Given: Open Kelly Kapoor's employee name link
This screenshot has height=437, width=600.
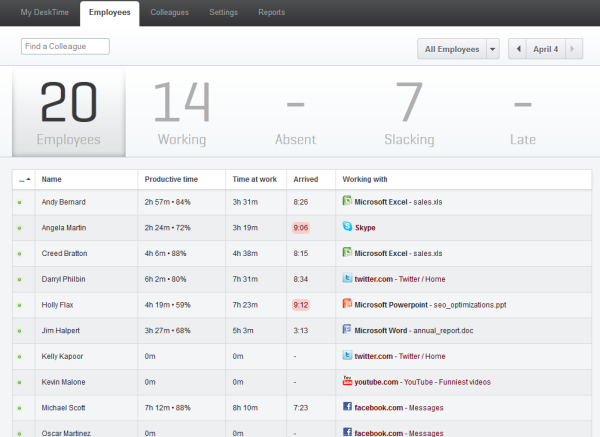Looking at the screenshot, I should click(64, 356).
